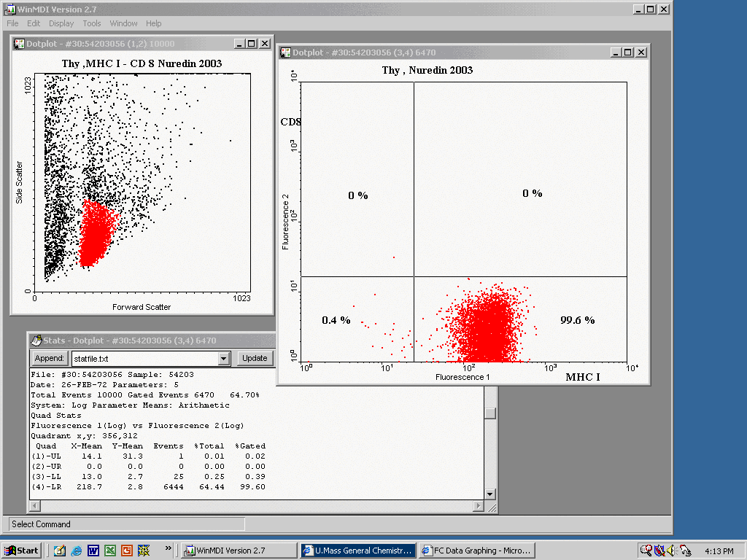Click the icon of the Thy, MHC I Dotplot window
This screenshot has width=747, height=560.
click(x=19, y=44)
